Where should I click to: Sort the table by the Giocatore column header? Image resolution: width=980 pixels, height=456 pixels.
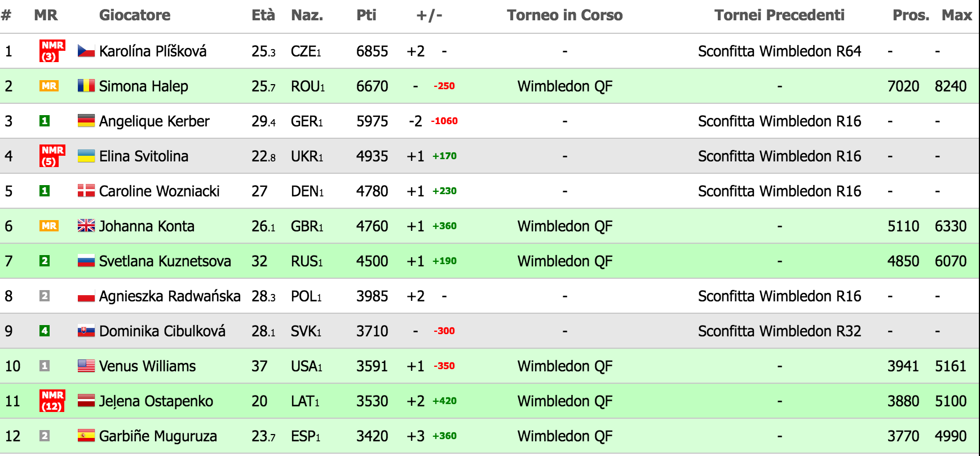[x=135, y=15]
